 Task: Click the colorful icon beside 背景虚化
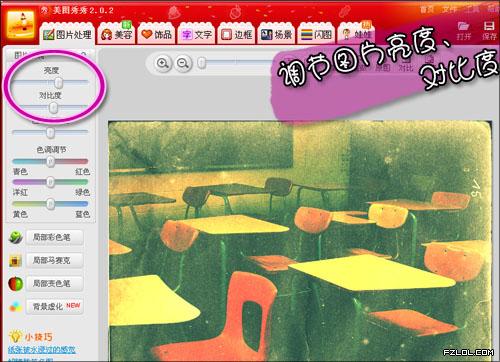15,307
